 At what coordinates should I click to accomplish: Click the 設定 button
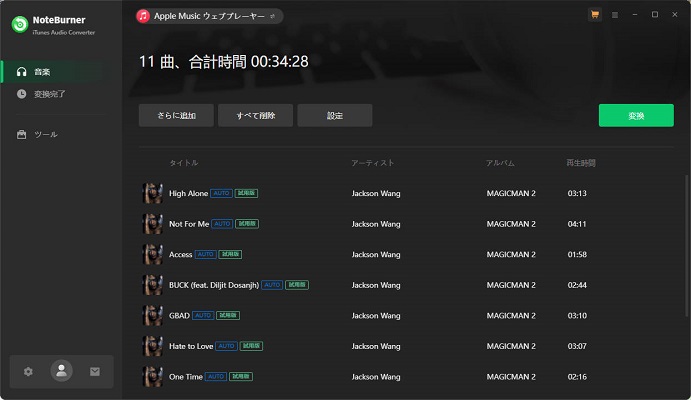(x=334, y=115)
